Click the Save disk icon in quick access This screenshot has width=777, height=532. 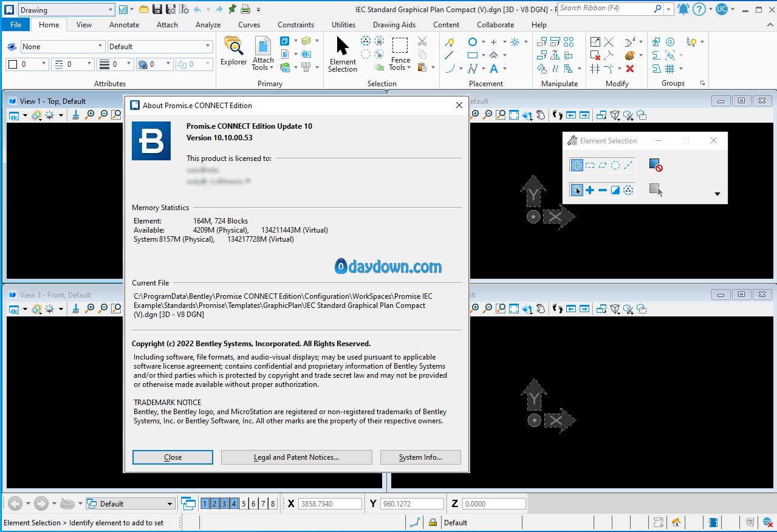click(157, 9)
